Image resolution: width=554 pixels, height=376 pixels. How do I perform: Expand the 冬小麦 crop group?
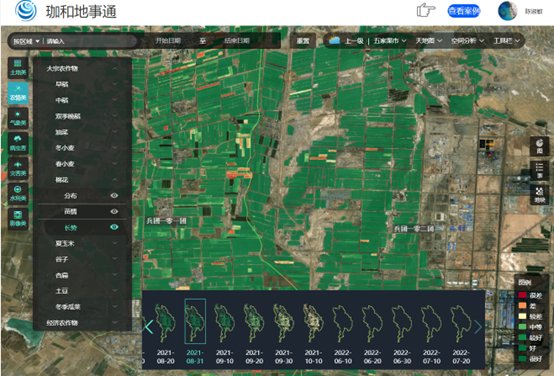tap(82, 148)
